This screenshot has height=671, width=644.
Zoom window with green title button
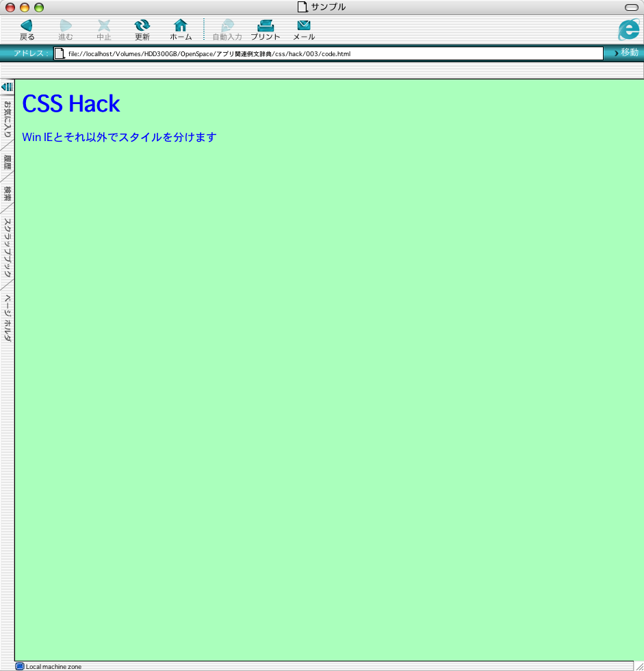[x=39, y=8]
